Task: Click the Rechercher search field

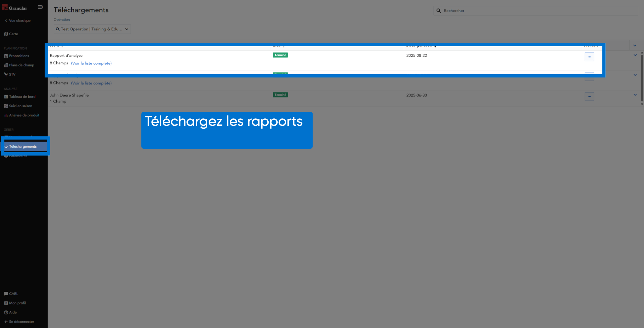Action: pos(536,11)
